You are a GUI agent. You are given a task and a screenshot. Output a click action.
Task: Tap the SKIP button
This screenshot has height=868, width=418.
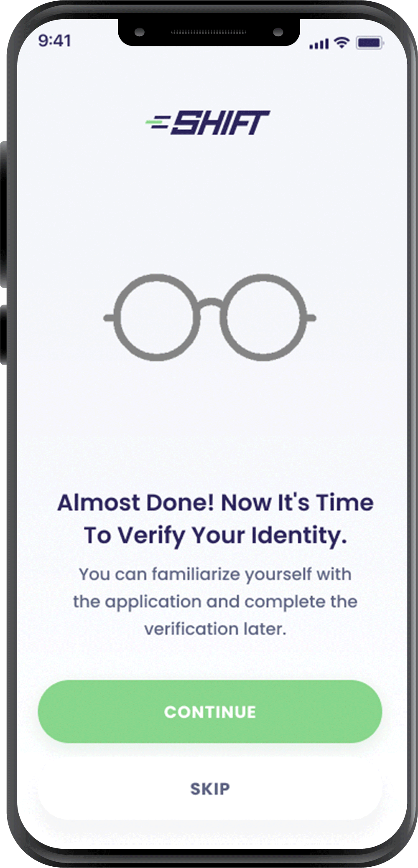tap(210, 789)
